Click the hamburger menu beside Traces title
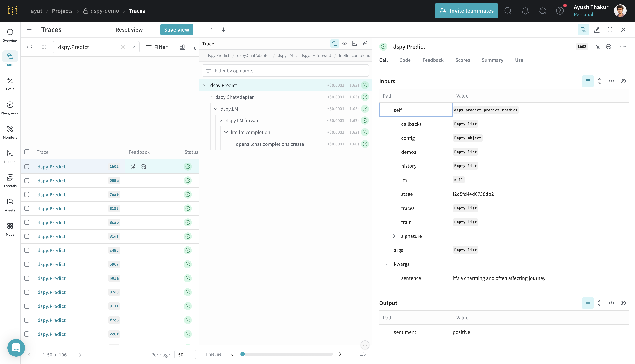 point(30,30)
